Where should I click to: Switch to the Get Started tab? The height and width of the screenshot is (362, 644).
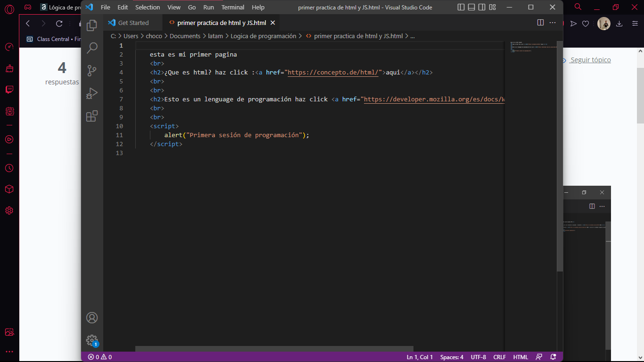click(x=133, y=23)
